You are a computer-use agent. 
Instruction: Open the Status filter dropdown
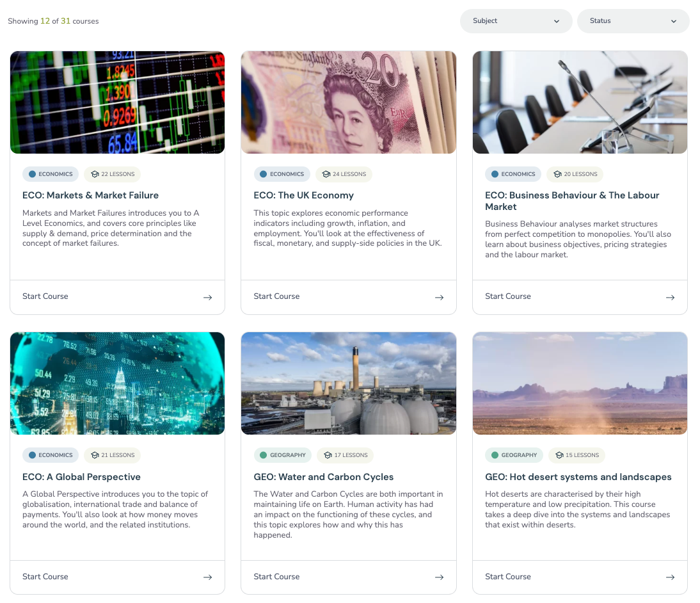[633, 21]
